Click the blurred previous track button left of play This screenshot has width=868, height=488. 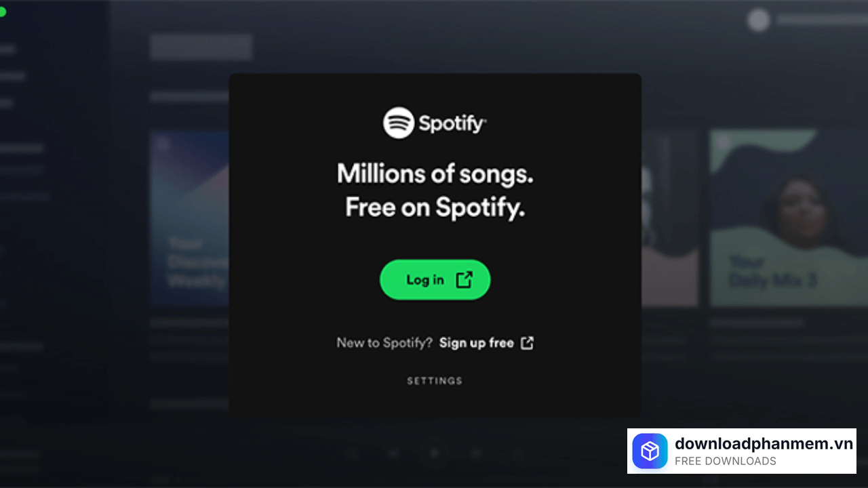(394, 453)
